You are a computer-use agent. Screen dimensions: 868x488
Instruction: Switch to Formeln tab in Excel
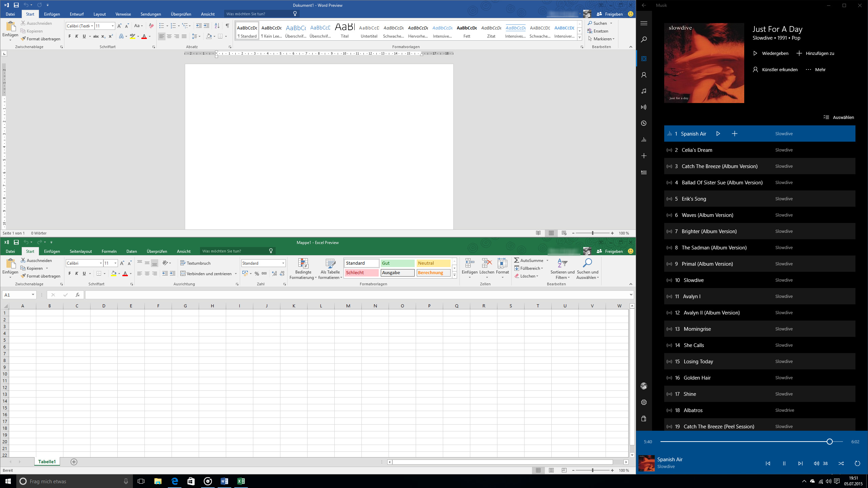109,251
